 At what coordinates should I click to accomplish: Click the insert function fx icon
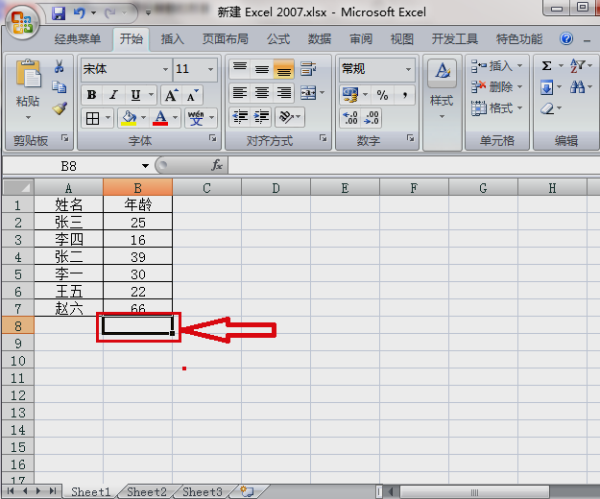(217, 165)
